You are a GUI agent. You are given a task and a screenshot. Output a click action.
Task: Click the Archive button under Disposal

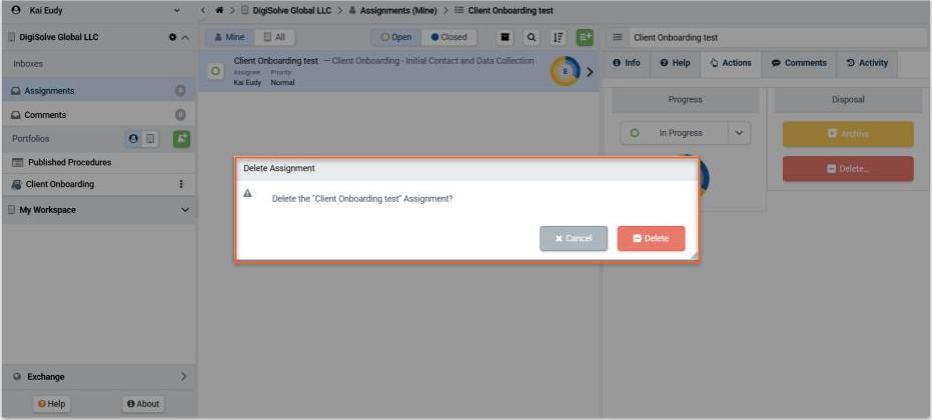[x=848, y=134]
